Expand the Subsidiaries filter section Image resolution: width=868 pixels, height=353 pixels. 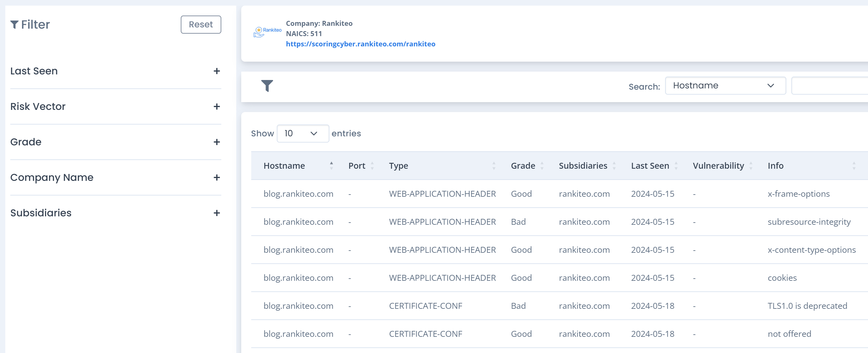click(217, 213)
